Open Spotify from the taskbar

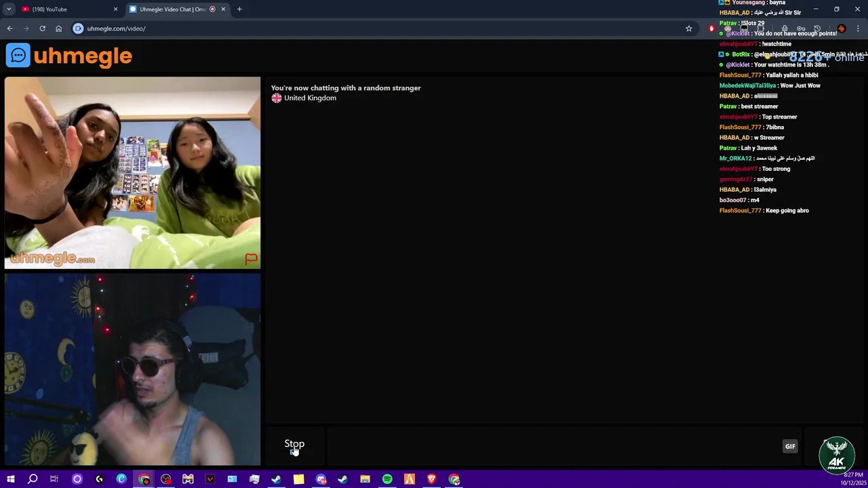(387, 479)
